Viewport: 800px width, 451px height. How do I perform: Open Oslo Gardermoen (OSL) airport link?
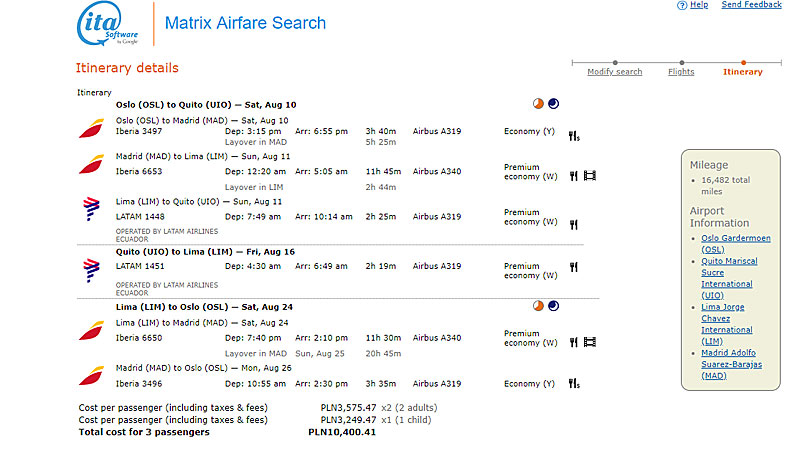click(x=735, y=244)
